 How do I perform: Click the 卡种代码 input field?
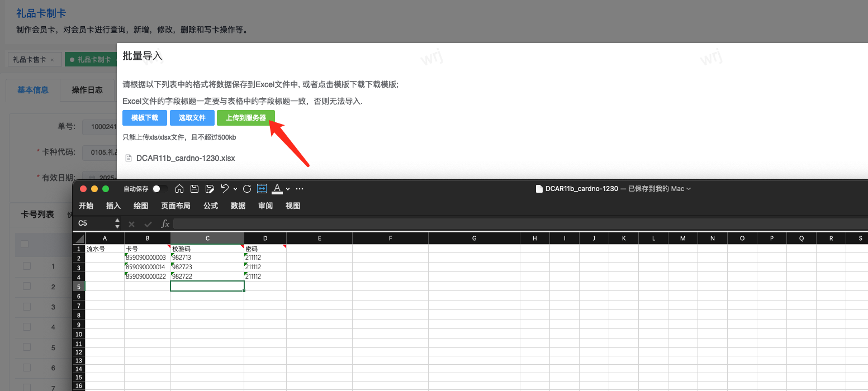click(x=99, y=152)
